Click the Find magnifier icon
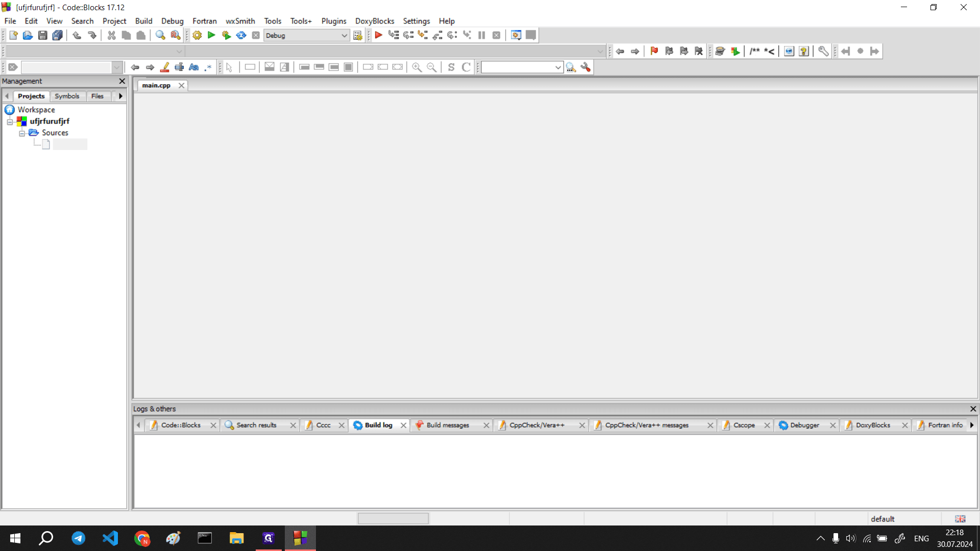 click(160, 35)
